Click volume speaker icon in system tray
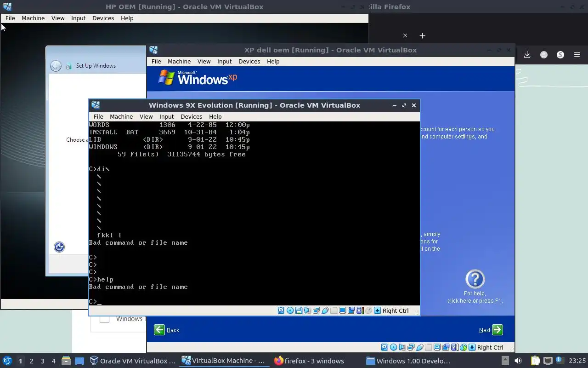The height and width of the screenshot is (368, 588). (x=518, y=361)
